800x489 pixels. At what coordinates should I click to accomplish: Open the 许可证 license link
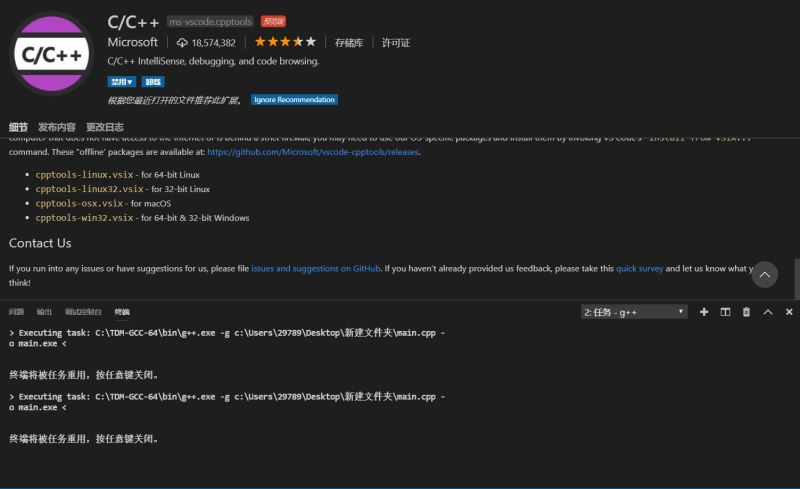coord(396,43)
